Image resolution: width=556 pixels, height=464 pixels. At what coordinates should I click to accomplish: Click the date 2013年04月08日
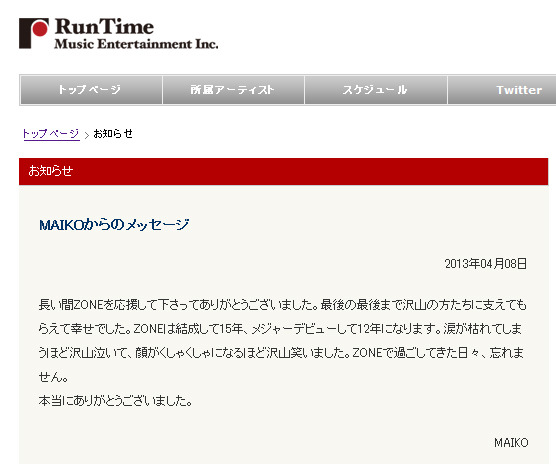point(486,264)
